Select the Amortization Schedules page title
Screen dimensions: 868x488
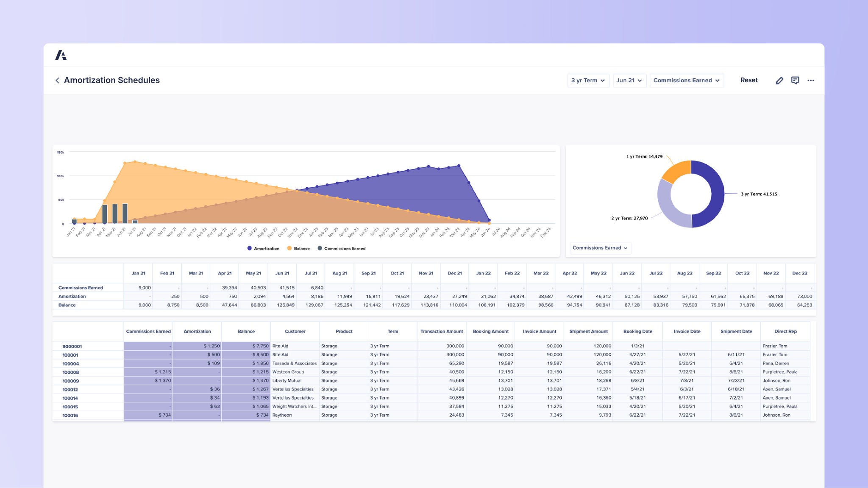pyautogui.click(x=112, y=80)
